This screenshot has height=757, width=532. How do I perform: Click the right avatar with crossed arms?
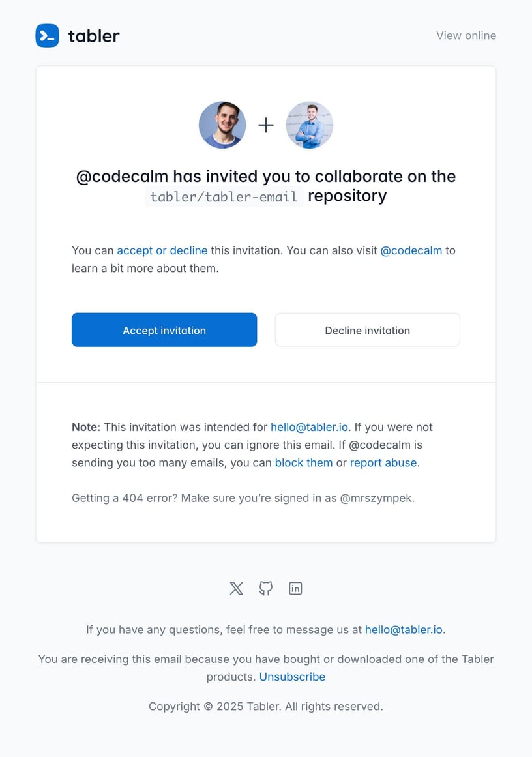coord(310,125)
